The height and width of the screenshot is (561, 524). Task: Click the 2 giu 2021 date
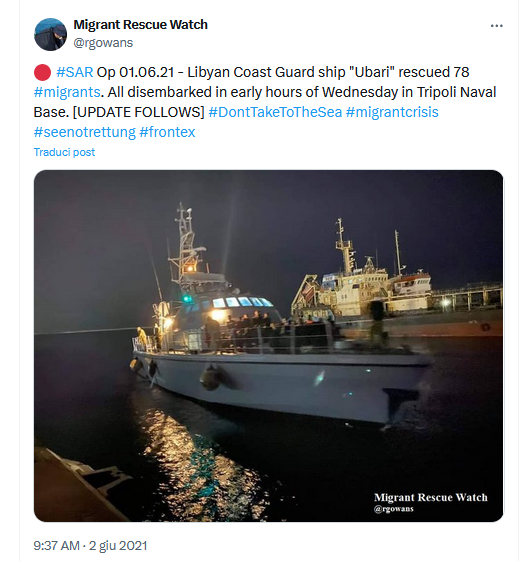[118, 546]
